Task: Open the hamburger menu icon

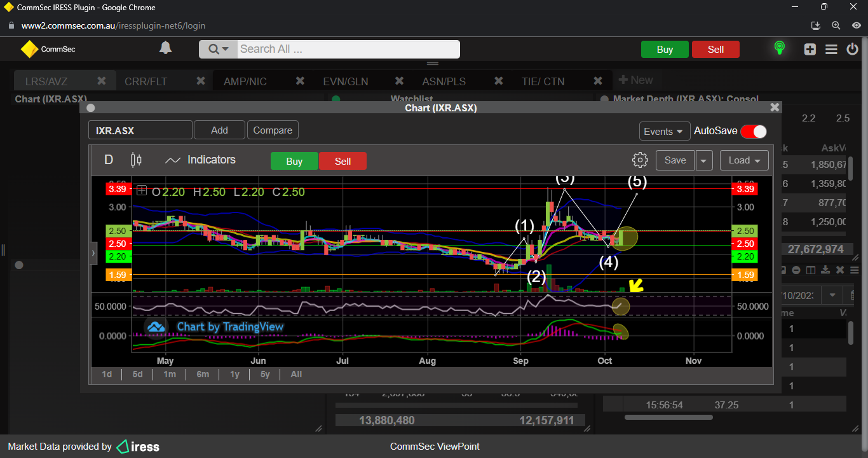Action: pyautogui.click(x=831, y=49)
